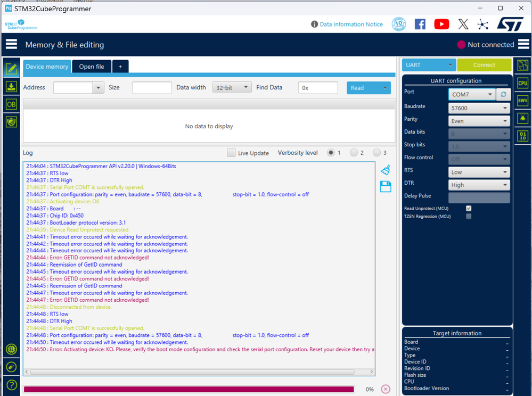Click the log horizontal scrollbar
532x396 pixels.
point(192,372)
